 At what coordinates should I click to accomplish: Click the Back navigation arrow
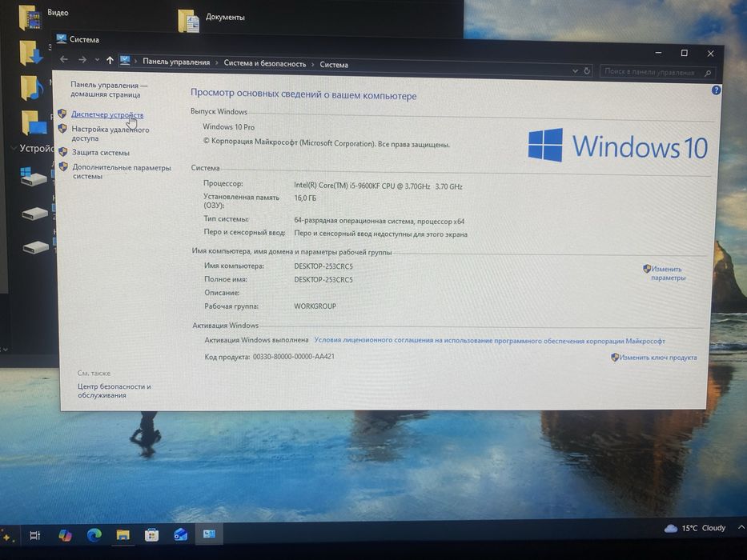tap(64, 59)
